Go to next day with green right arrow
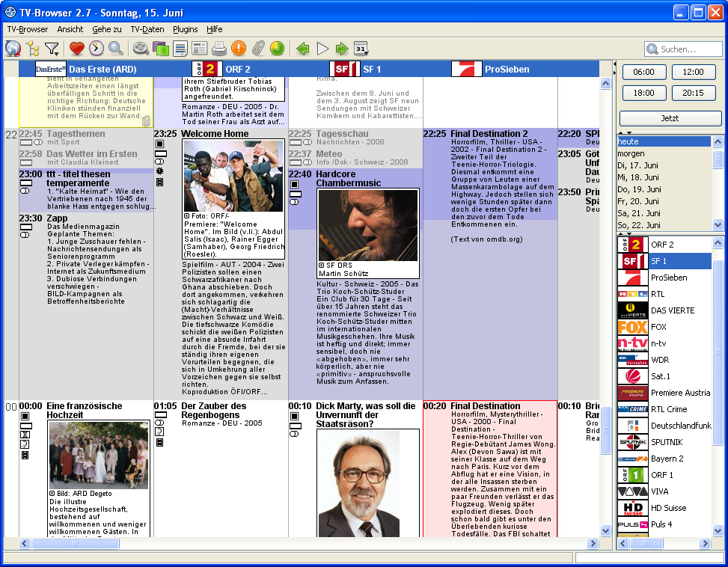 coord(341,48)
